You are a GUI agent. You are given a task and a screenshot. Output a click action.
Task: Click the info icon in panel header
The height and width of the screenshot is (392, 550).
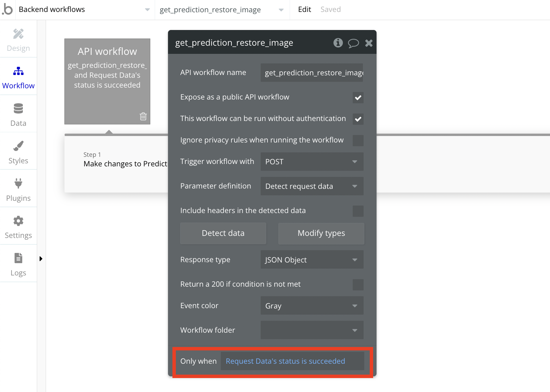(338, 43)
